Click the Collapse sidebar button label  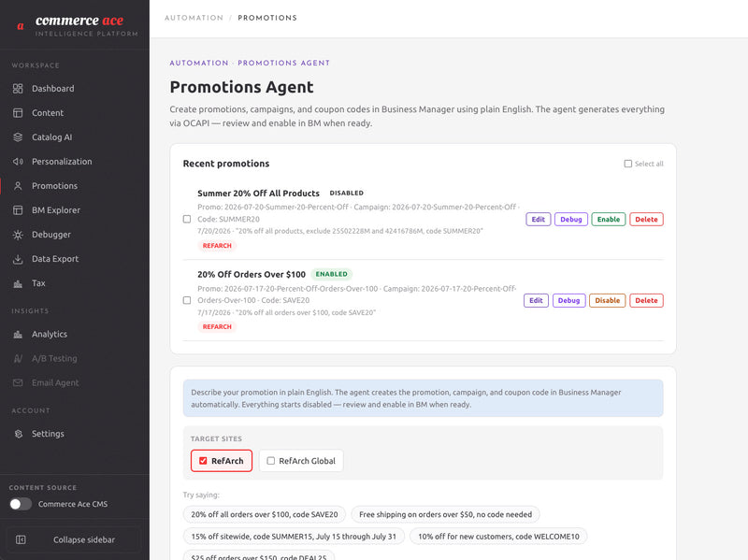pyautogui.click(x=84, y=540)
